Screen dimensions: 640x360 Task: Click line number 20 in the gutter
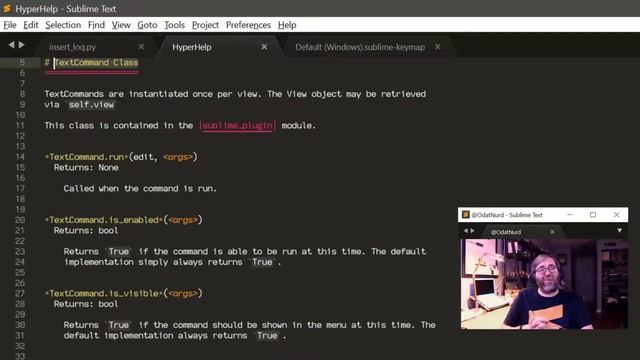pos(20,220)
